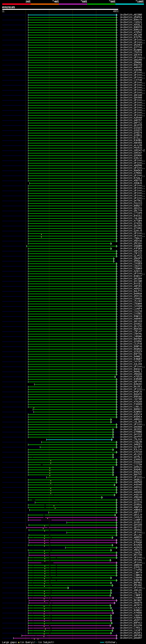Click the UniRef100_A9S6L3 entry
Viewport: 146px width, 644px height.
(x=131, y=25)
